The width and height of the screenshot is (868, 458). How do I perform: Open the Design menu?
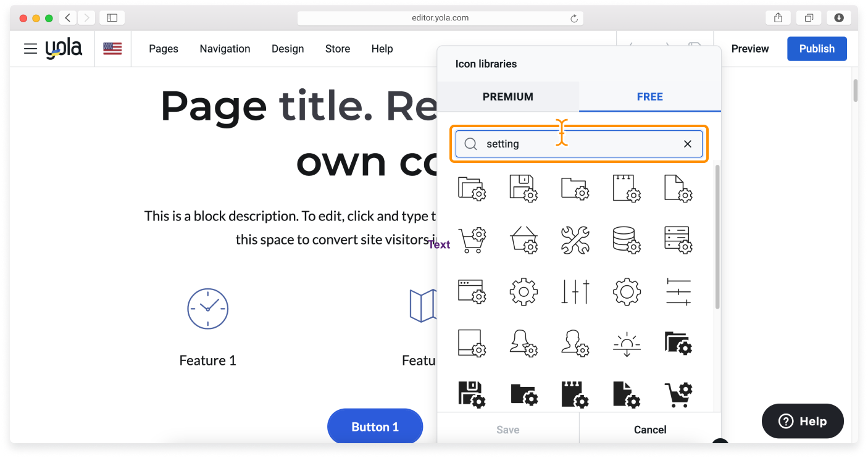(x=288, y=48)
